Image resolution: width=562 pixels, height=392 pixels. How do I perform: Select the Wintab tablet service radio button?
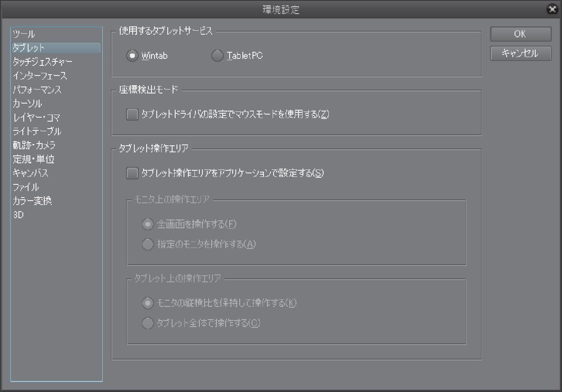point(132,56)
